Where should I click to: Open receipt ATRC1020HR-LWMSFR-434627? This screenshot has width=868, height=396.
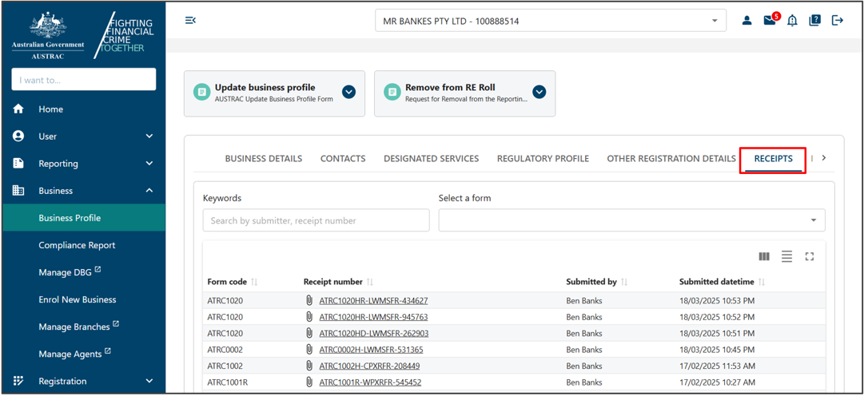tap(374, 301)
